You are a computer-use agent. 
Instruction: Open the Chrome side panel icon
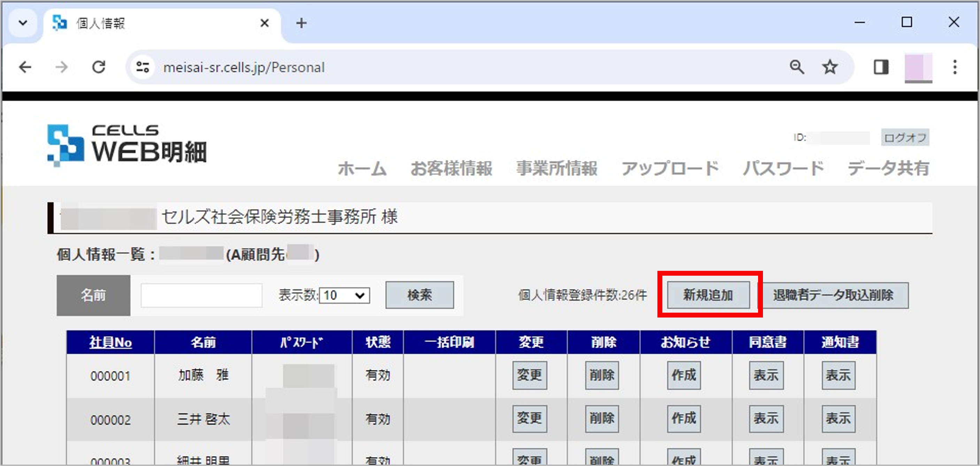881,67
